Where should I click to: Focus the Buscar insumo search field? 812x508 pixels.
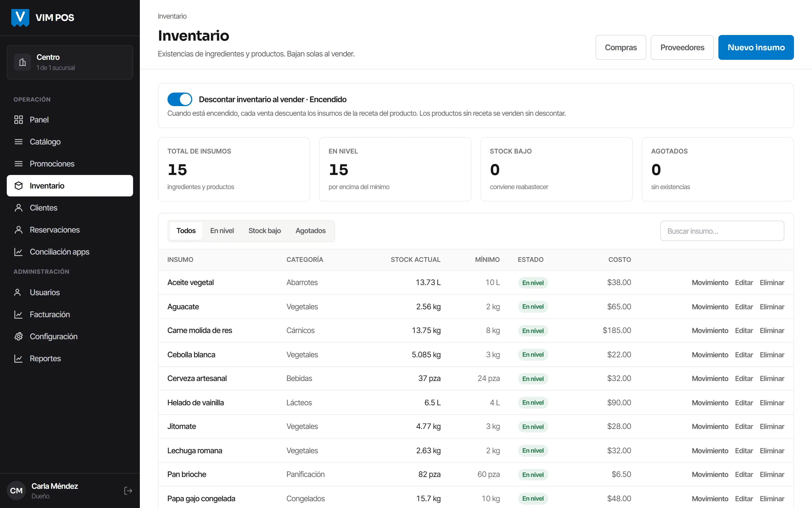(x=722, y=231)
